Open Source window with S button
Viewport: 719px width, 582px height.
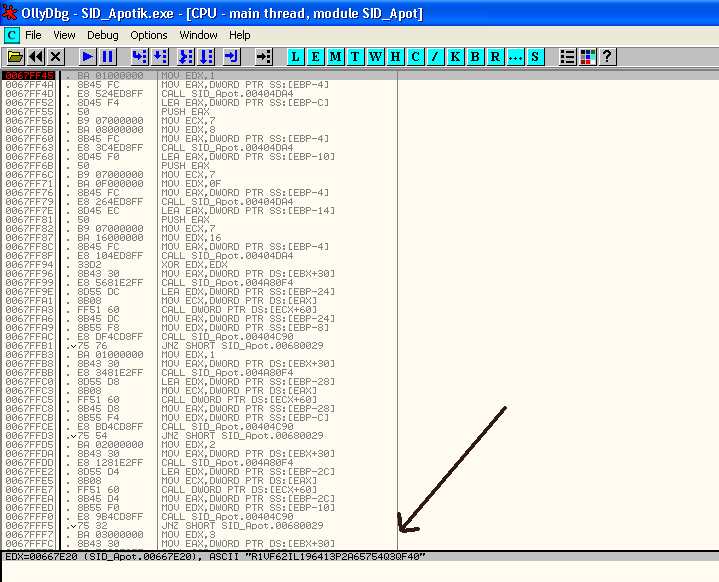tap(535, 57)
